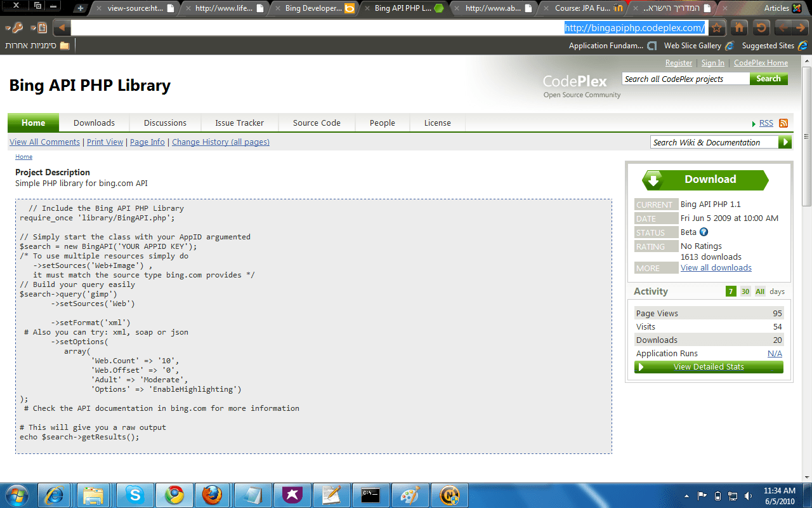Click the browser address bar URL
812x508 pixels.
tap(634, 28)
